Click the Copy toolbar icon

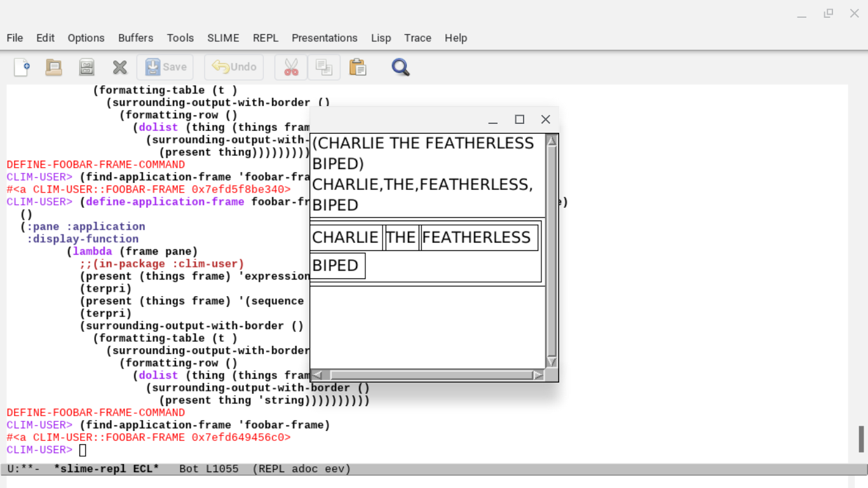pos(324,67)
